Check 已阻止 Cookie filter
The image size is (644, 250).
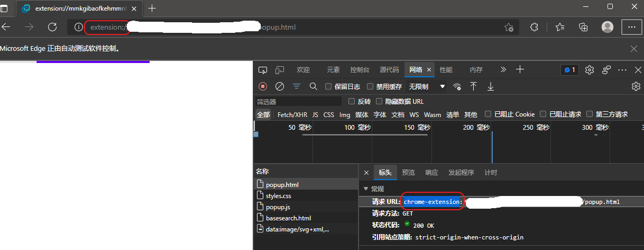[489, 114]
